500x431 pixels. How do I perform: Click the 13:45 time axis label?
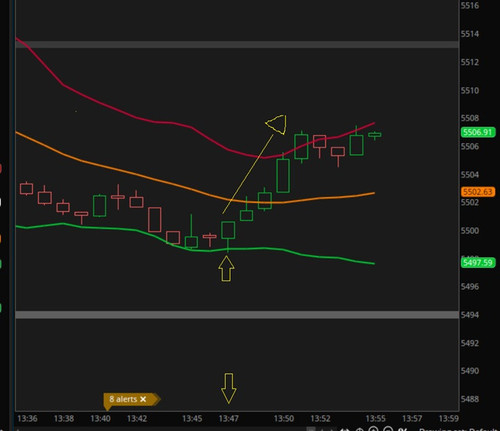click(192, 418)
